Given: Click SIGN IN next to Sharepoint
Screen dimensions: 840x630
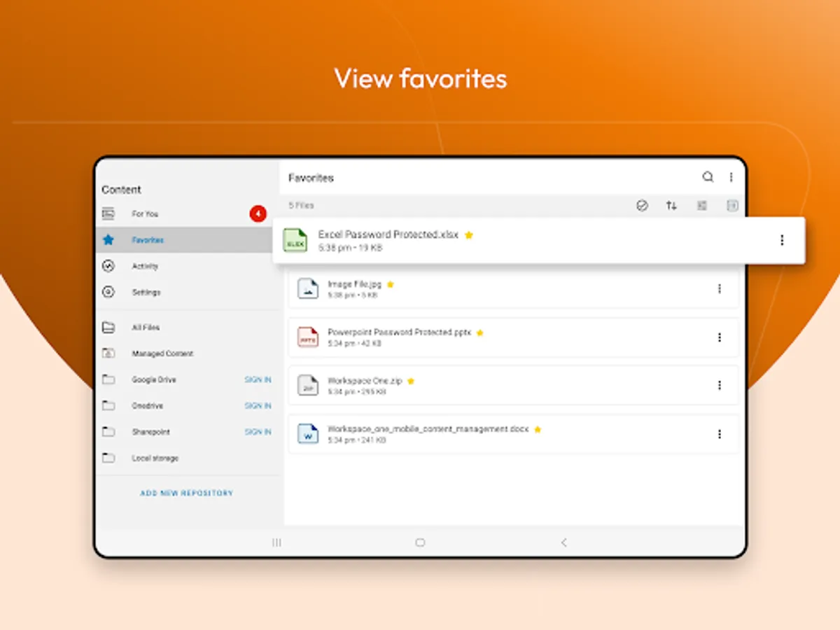Looking at the screenshot, I should pos(258,432).
